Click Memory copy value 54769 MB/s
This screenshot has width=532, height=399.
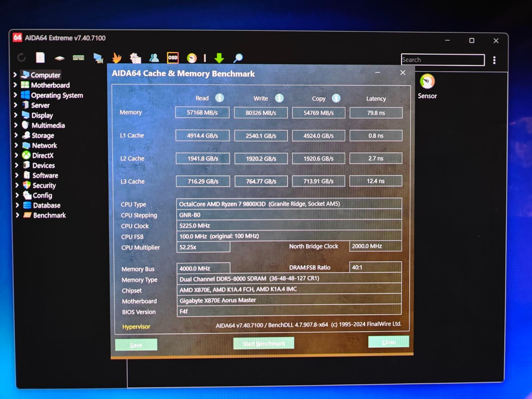pyautogui.click(x=319, y=113)
